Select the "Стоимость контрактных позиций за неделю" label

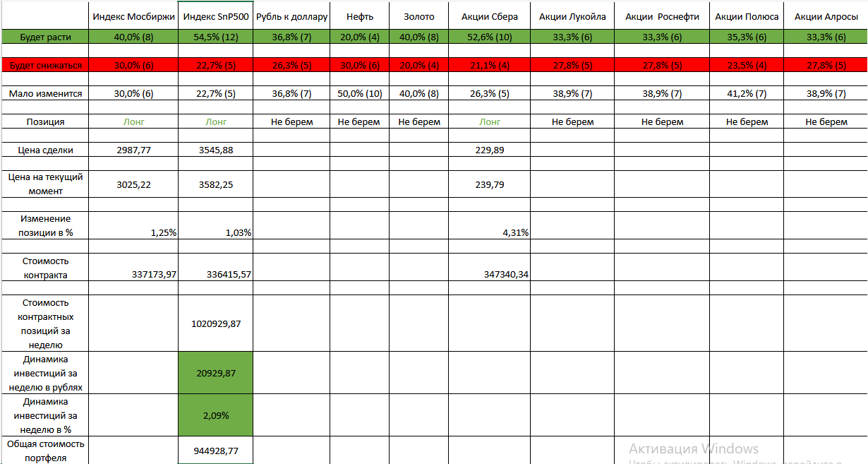click(45, 323)
